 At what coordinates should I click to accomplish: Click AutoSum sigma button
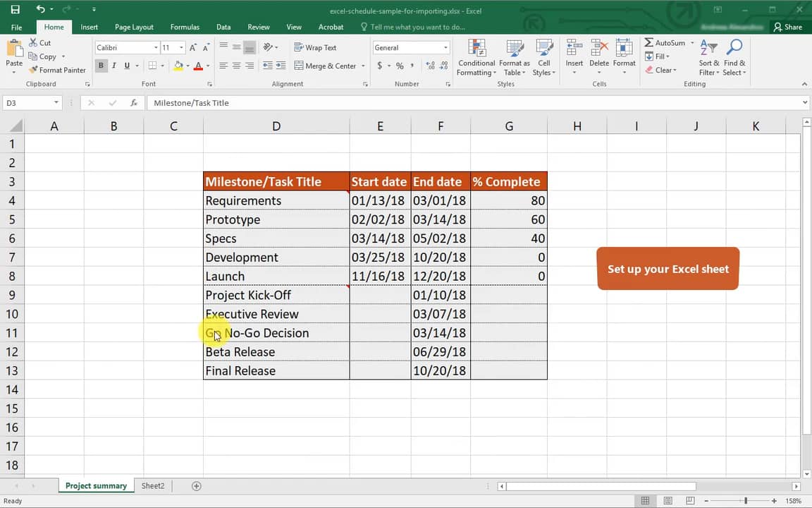(x=665, y=43)
